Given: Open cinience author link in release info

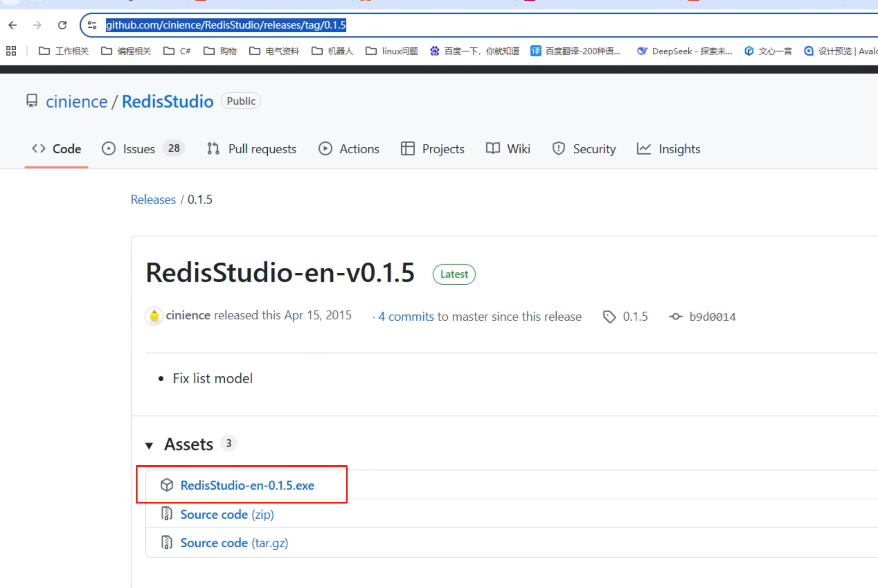Looking at the screenshot, I should (188, 315).
